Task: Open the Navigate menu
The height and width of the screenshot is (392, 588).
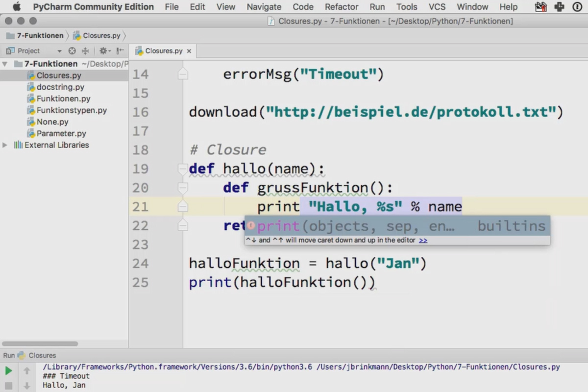Action: click(x=264, y=7)
